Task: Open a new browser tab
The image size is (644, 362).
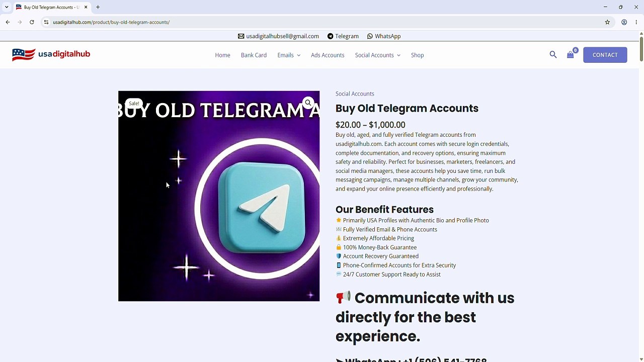Action: click(x=98, y=7)
